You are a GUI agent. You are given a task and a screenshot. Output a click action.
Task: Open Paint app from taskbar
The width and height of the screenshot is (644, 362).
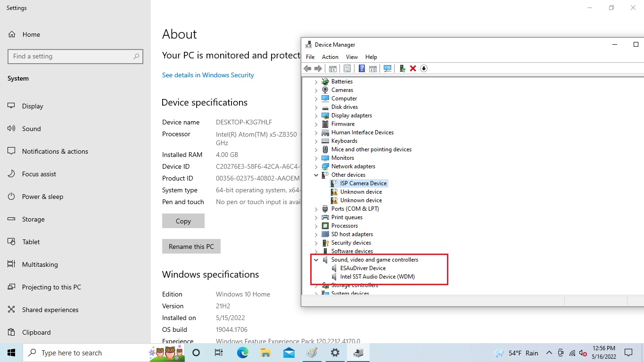coord(312,353)
